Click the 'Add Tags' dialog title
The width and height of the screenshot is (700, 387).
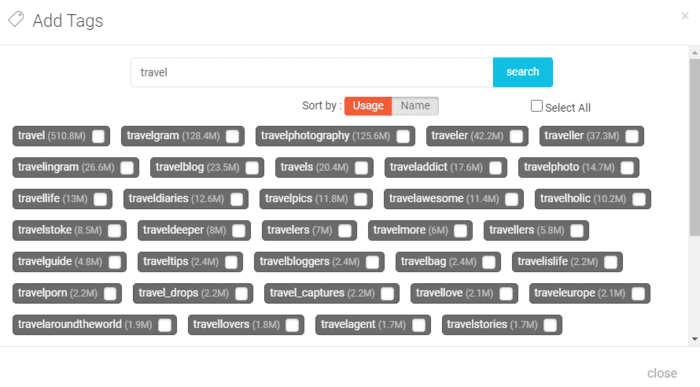coord(67,21)
